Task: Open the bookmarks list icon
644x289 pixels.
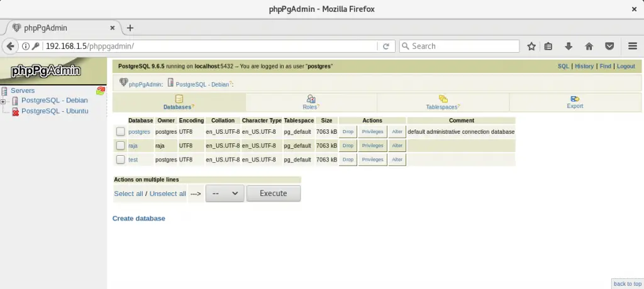Action: click(x=548, y=46)
